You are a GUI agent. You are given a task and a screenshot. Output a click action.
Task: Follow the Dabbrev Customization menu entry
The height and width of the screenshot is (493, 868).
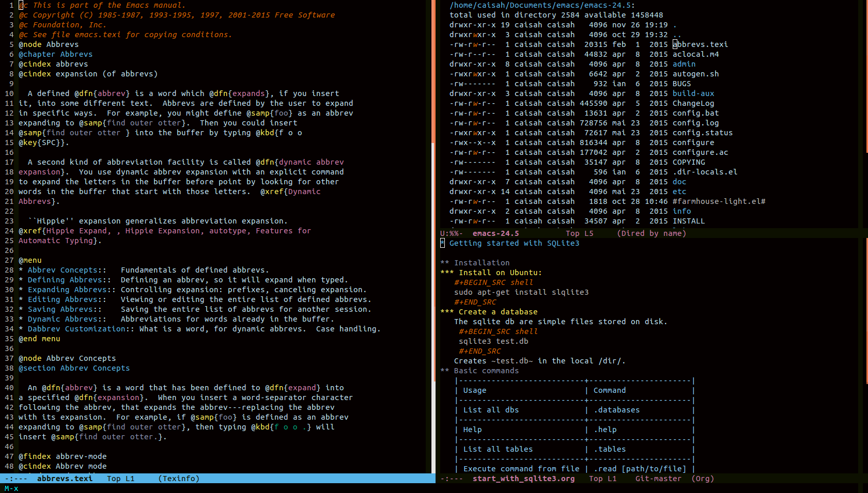click(76, 329)
